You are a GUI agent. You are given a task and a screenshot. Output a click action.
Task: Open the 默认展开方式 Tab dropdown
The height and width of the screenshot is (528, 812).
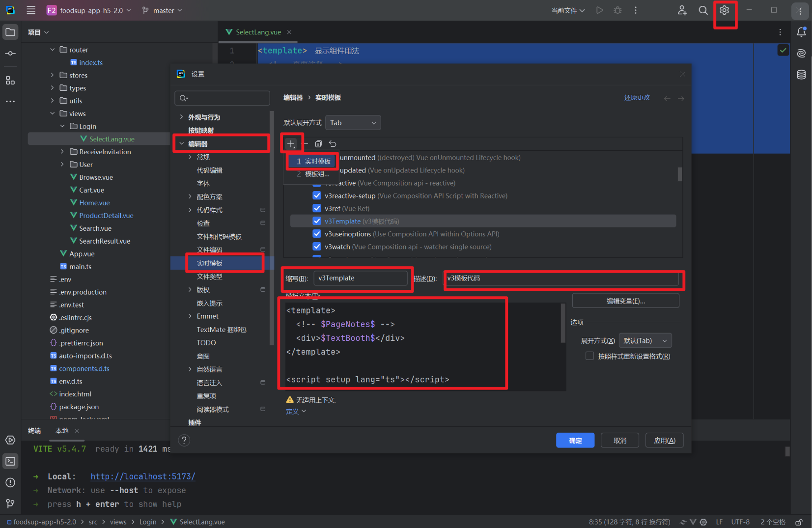click(x=353, y=123)
